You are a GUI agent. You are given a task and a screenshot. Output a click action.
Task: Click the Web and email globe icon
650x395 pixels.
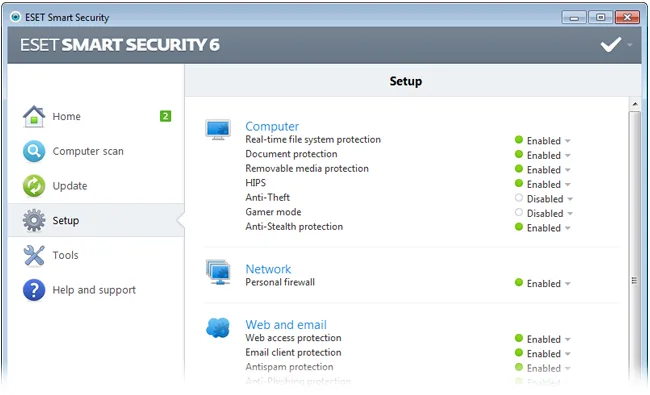coord(218,328)
